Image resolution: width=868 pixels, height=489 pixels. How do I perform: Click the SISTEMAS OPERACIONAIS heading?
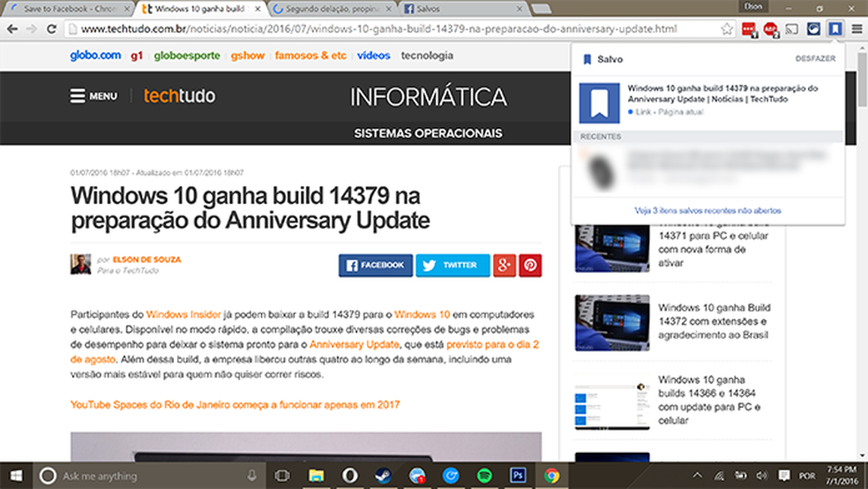(x=428, y=133)
